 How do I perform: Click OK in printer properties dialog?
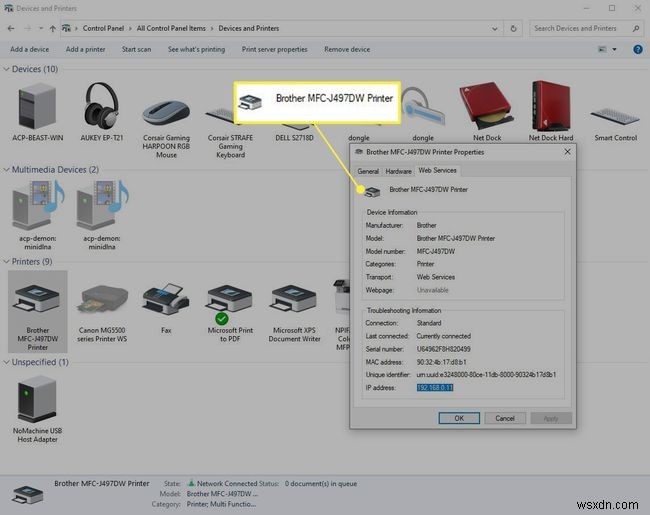coord(459,418)
